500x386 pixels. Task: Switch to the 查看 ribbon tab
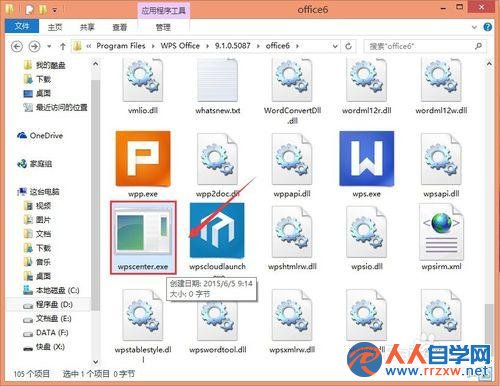point(120,27)
